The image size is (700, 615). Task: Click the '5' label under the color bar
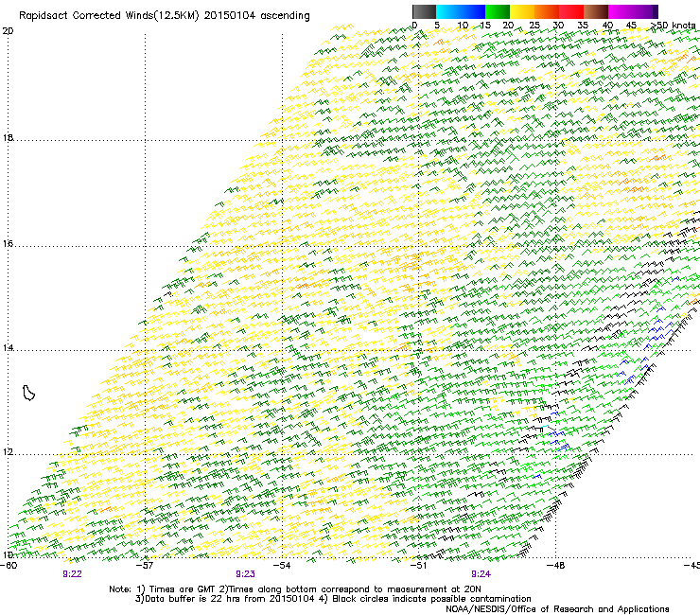click(x=437, y=25)
